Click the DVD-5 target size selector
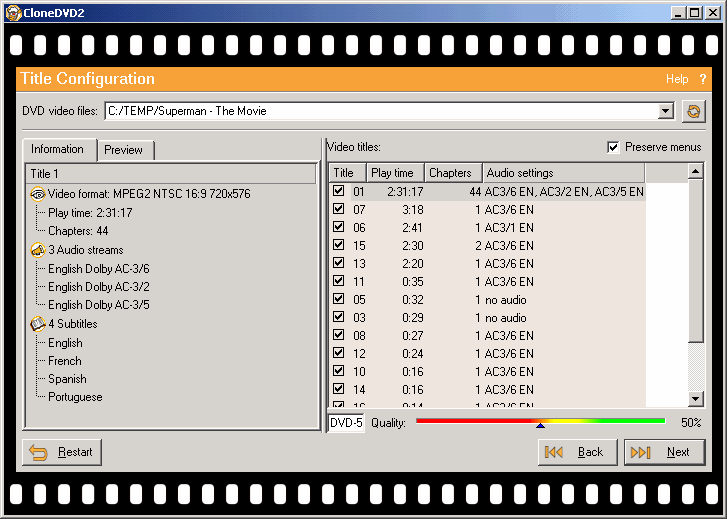This screenshot has height=519, width=727. click(346, 423)
